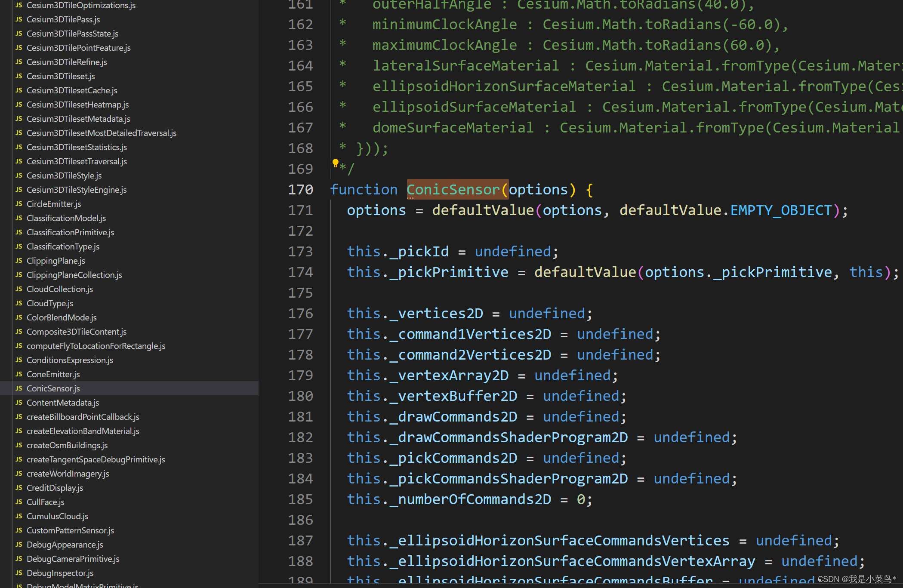The width and height of the screenshot is (903, 588).
Task: Open ContentMetadata.js in the explorer
Action: pyautogui.click(x=63, y=403)
